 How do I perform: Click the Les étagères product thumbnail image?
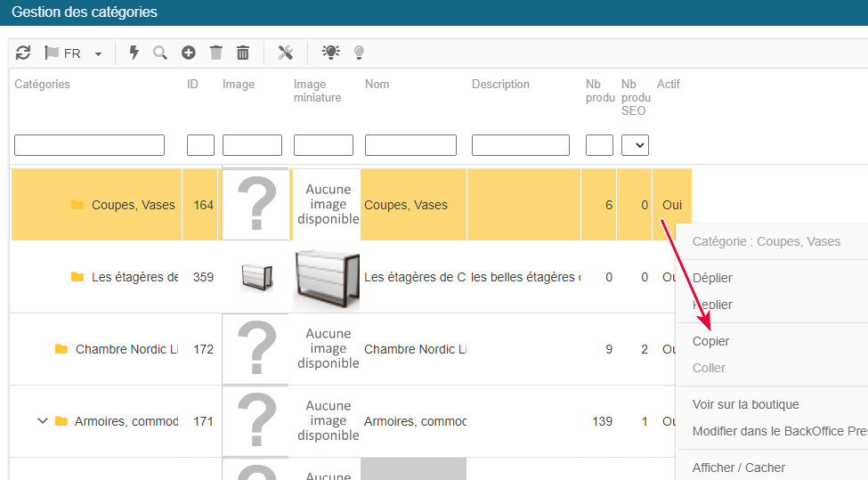point(255,277)
